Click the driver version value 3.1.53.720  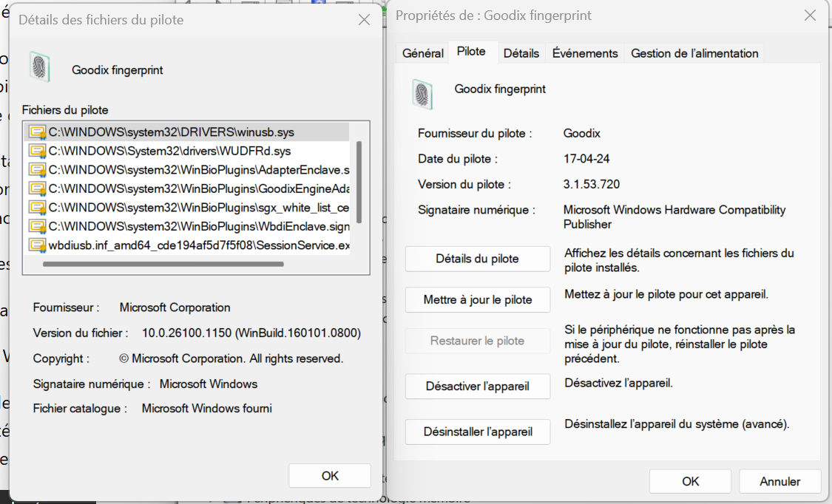591,184
